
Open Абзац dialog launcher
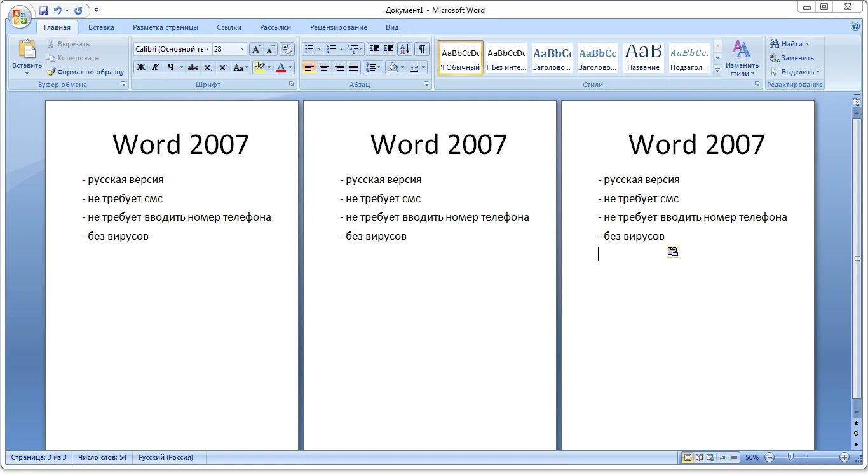pos(426,84)
